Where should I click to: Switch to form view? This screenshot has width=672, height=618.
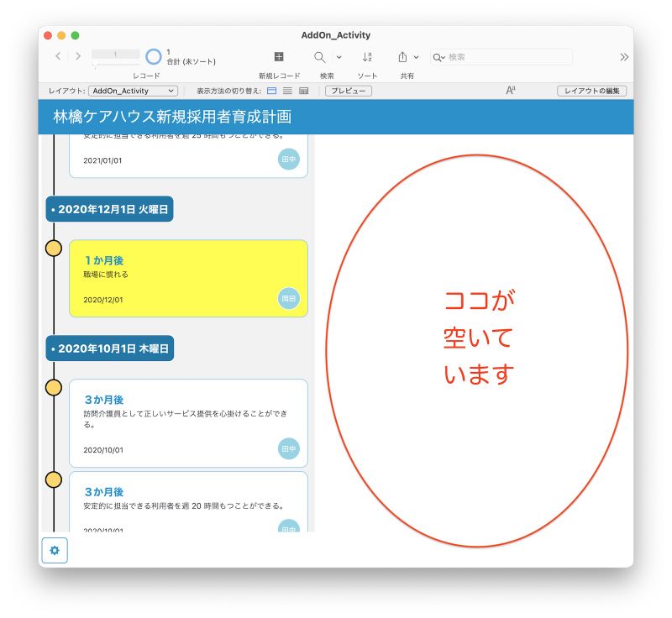tap(271, 91)
